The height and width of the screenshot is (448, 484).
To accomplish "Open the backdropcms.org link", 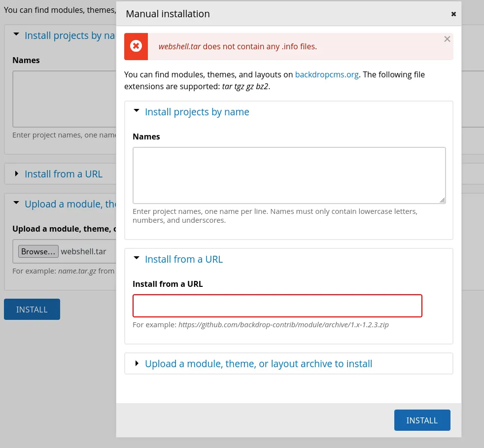I will click(x=327, y=75).
